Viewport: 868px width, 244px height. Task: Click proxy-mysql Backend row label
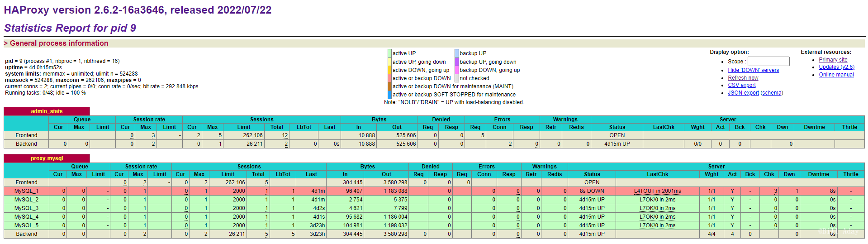(x=26, y=234)
